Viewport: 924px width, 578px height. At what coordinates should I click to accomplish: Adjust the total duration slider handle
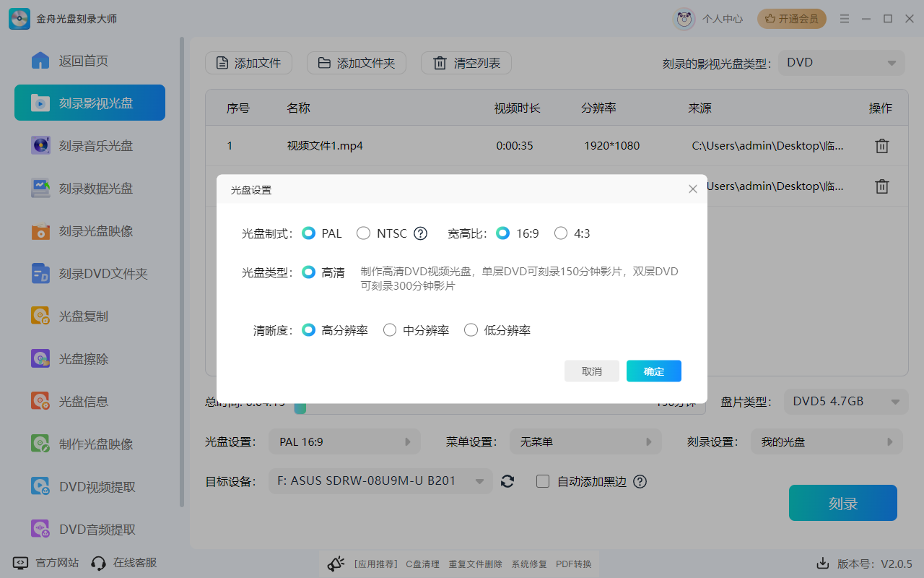coord(301,407)
